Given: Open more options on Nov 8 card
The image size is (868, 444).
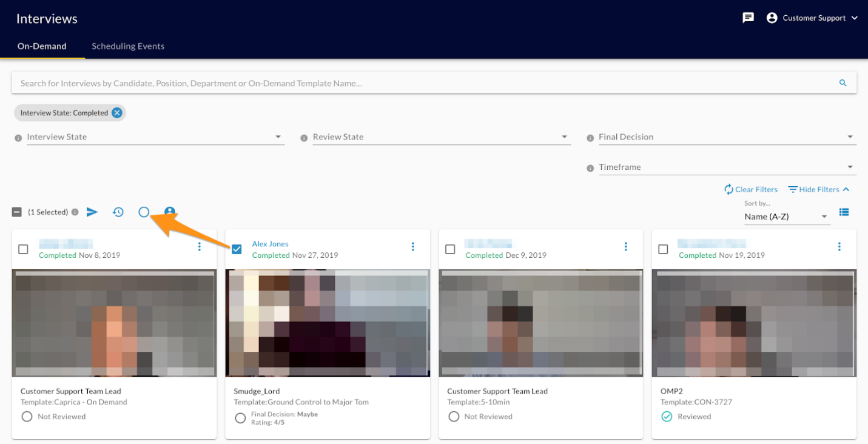Looking at the screenshot, I should click(200, 246).
